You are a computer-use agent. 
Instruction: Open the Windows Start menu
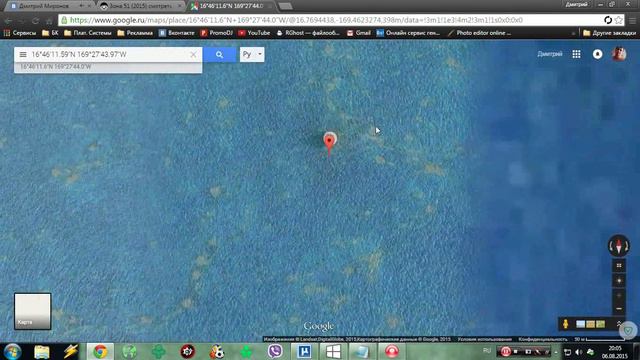[12, 351]
